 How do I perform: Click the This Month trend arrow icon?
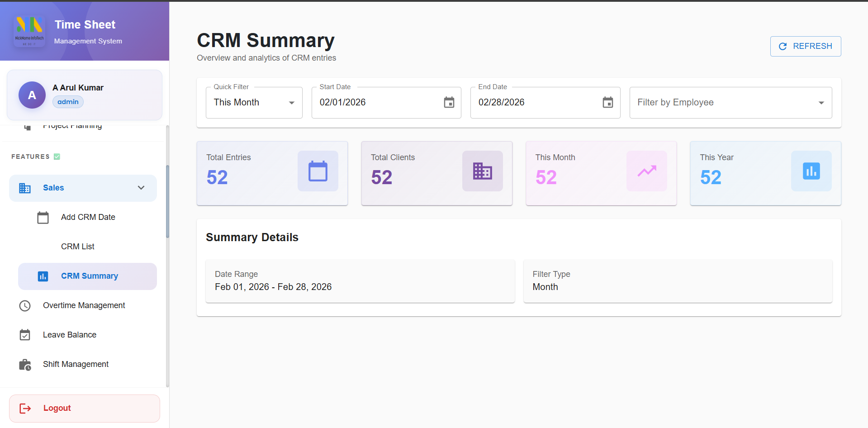[x=647, y=171]
